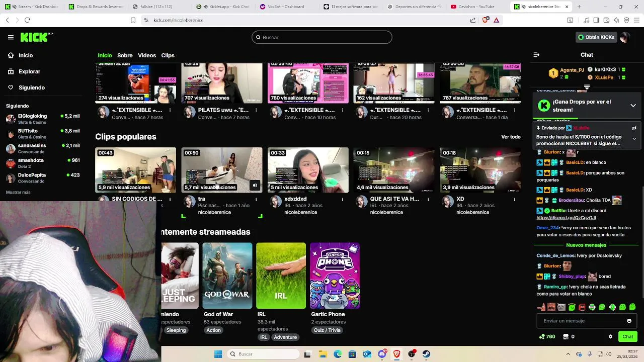Open username Agente_PJ in gift leaderboard

click(x=572, y=70)
